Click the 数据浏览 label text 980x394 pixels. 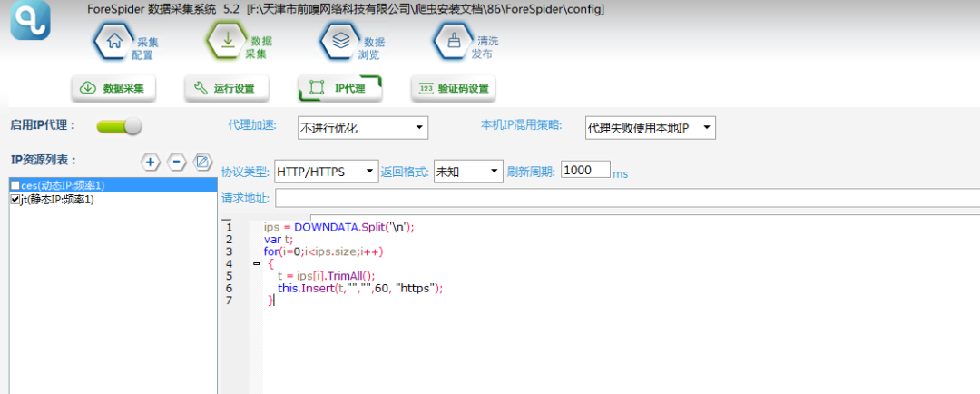[x=373, y=48]
